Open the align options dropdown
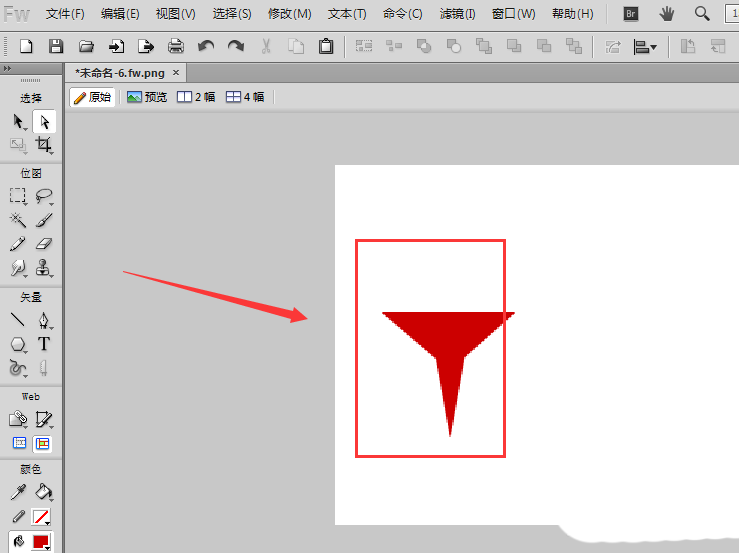 pyautogui.click(x=645, y=46)
